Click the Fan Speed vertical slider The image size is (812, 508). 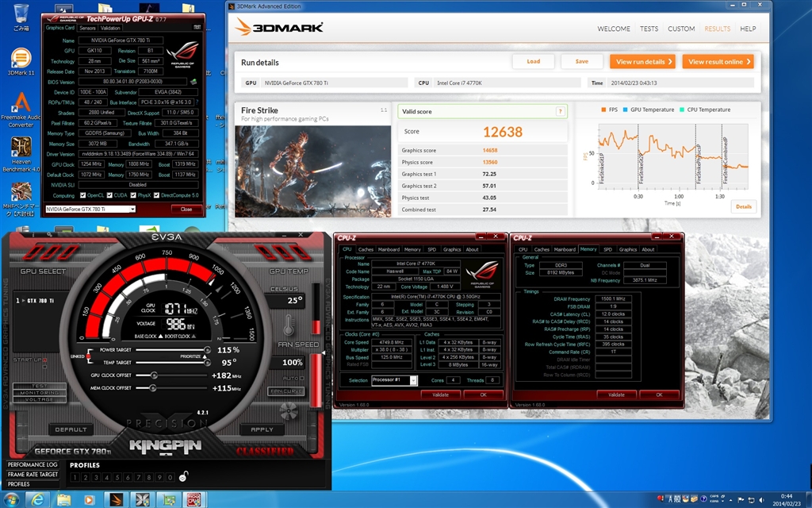tap(316, 381)
